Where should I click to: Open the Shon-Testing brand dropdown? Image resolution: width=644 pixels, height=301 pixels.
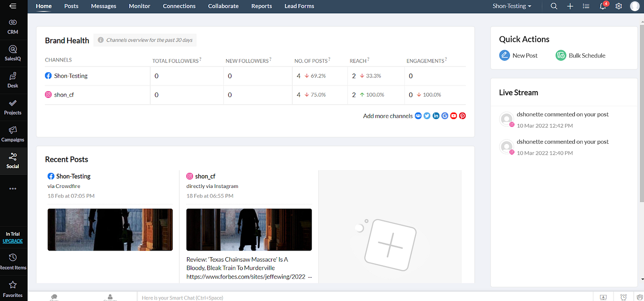coord(512,6)
